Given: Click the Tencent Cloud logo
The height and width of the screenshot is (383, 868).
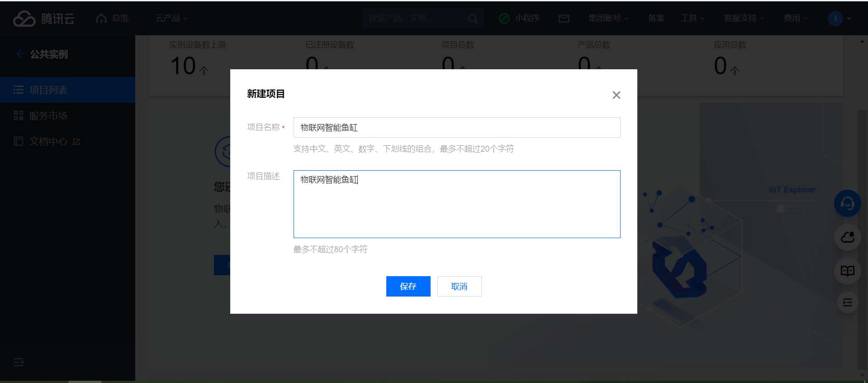Looking at the screenshot, I should click(43, 19).
